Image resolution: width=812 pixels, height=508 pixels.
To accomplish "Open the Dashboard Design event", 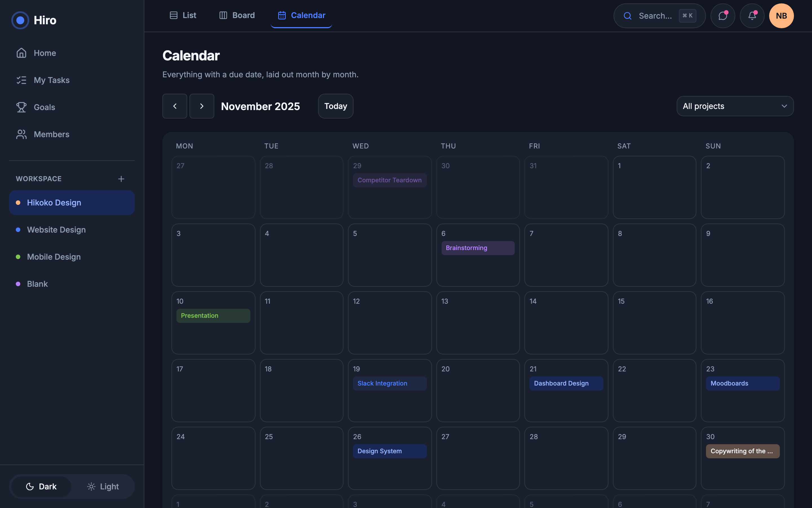I will coord(566,384).
